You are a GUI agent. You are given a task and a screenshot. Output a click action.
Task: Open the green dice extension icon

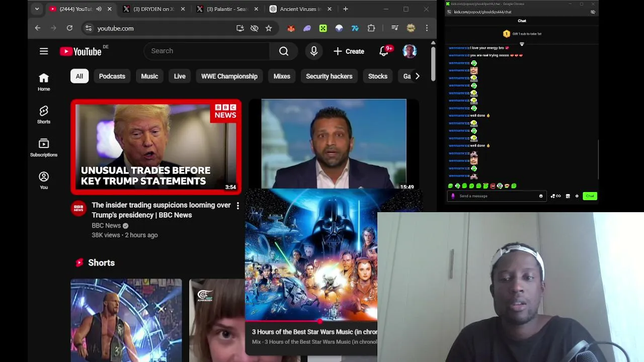coord(323,28)
